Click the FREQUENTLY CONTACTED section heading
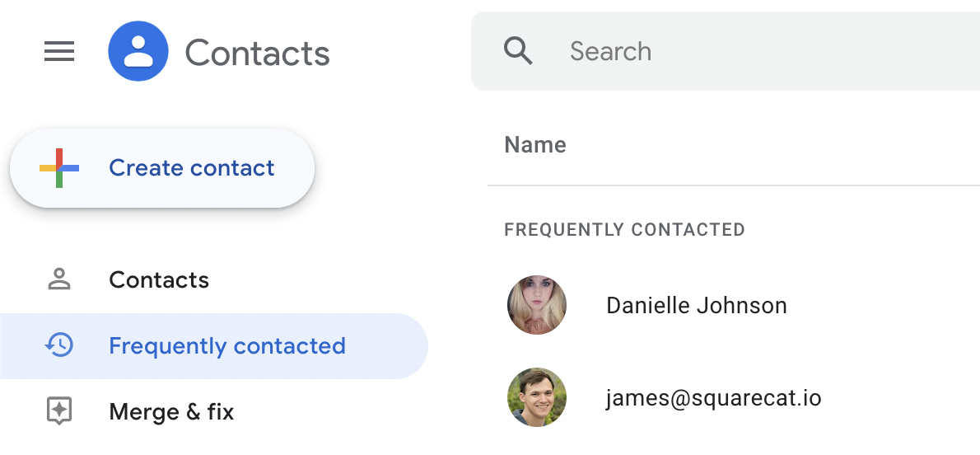Image resolution: width=980 pixels, height=455 pixels. pyautogui.click(x=624, y=230)
